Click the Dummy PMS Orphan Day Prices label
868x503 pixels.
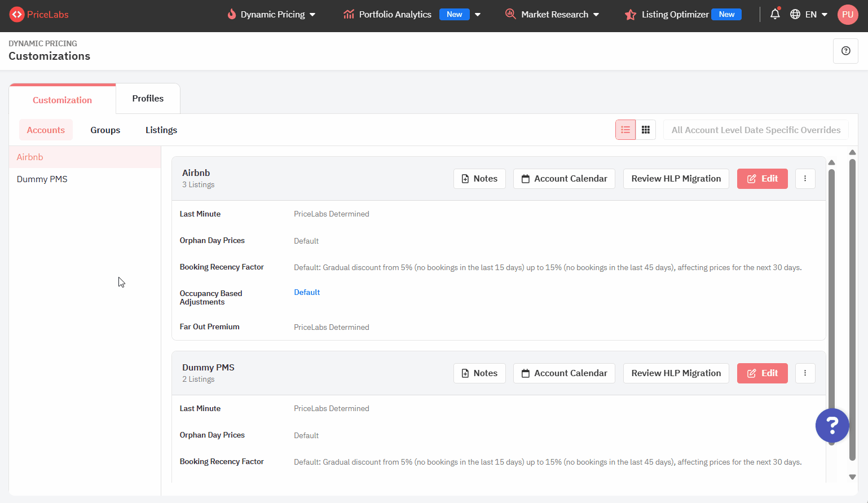point(212,435)
